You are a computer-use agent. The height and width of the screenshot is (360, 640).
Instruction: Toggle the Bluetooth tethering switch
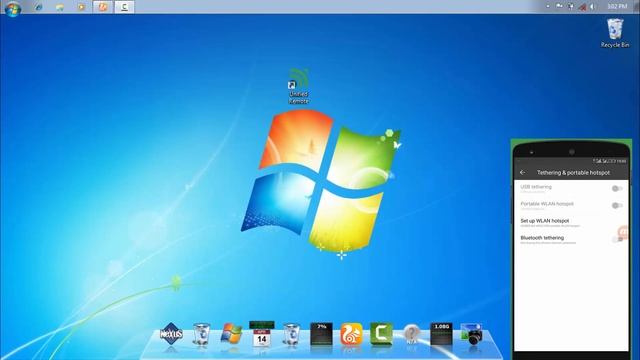pos(617,239)
